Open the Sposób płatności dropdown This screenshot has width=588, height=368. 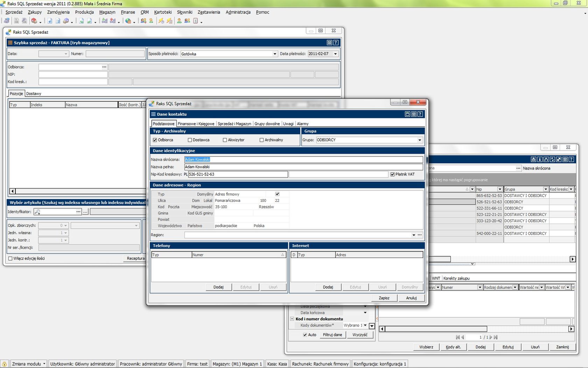click(275, 54)
